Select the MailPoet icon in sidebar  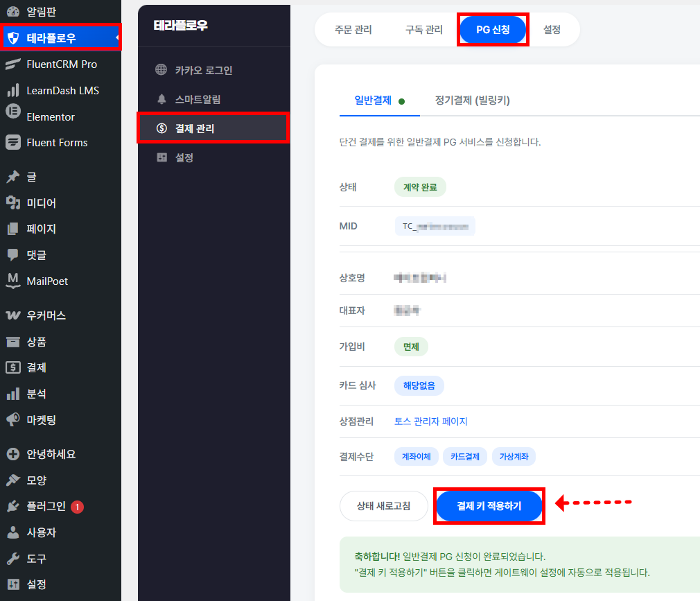click(12, 281)
